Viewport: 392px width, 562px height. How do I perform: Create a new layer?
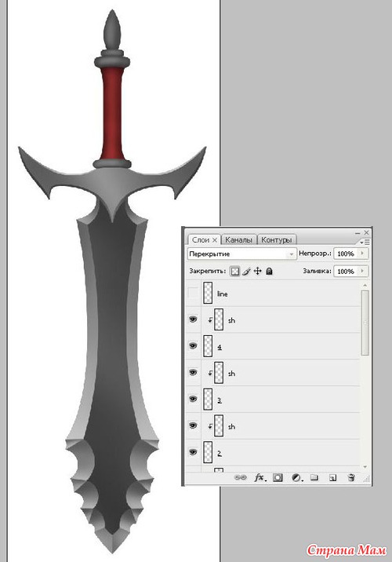(333, 477)
